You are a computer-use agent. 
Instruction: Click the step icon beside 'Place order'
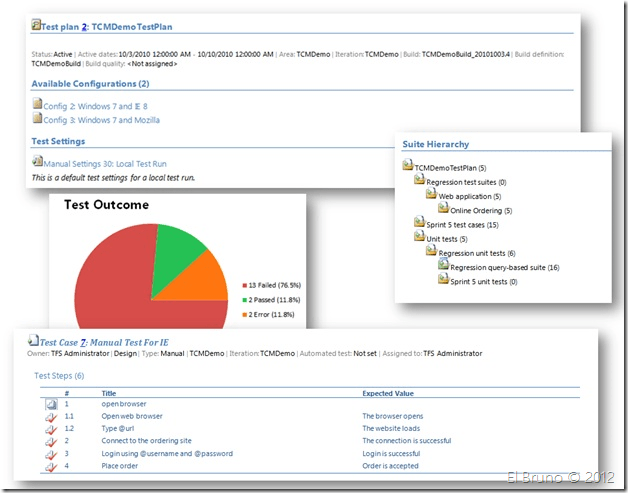[51, 465]
